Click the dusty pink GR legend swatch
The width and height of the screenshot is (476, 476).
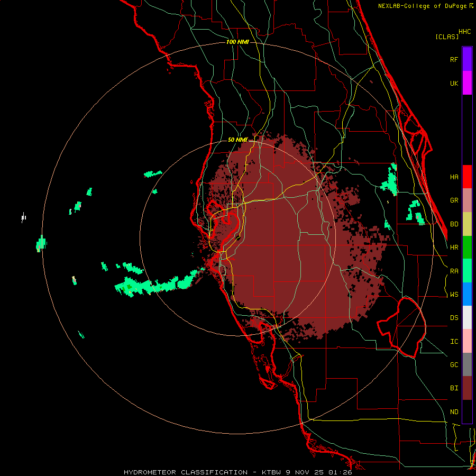[x=467, y=200]
